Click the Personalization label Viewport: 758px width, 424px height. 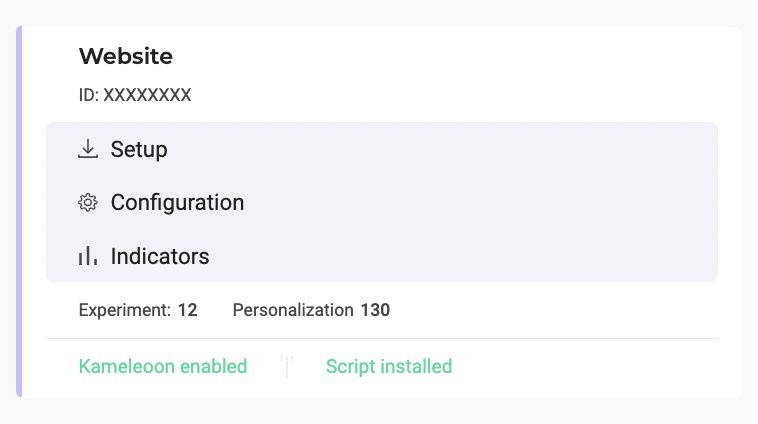pos(293,310)
